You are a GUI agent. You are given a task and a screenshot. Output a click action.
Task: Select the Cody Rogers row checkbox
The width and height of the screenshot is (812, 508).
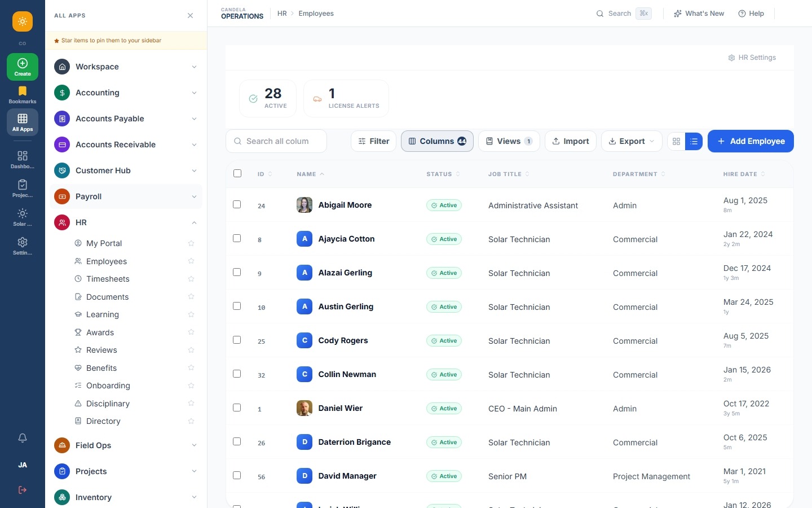(237, 340)
